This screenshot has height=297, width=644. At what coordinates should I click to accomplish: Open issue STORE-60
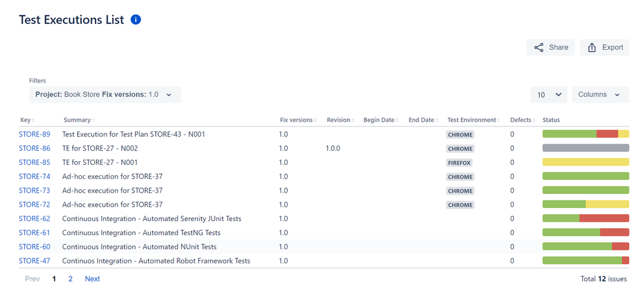tap(35, 247)
